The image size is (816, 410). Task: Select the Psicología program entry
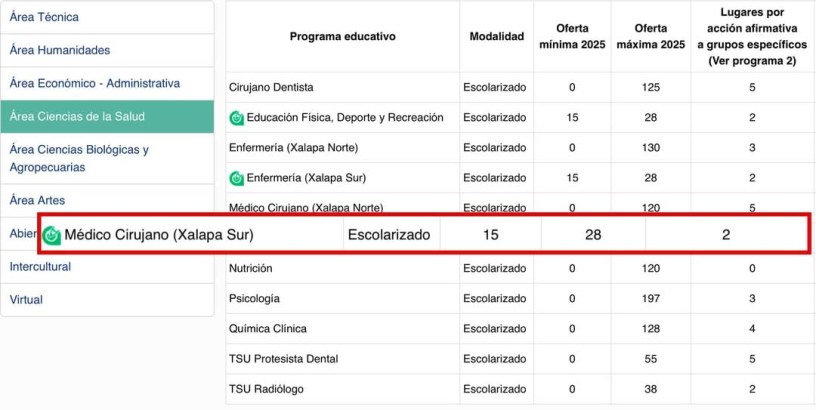pyautogui.click(x=254, y=298)
